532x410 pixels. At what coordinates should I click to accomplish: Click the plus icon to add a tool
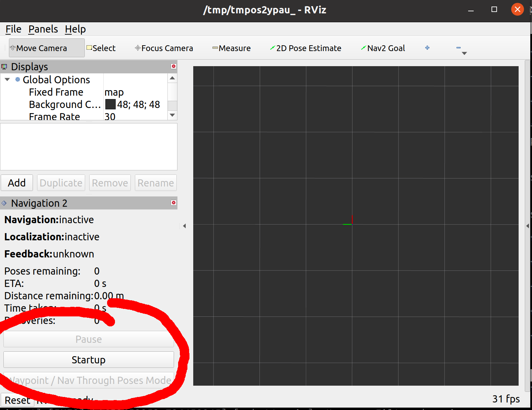pos(427,48)
